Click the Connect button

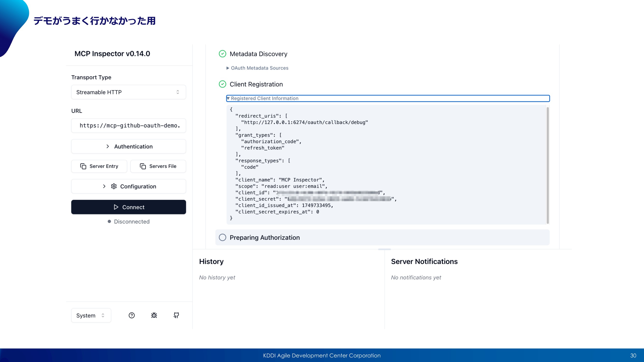pyautogui.click(x=128, y=207)
